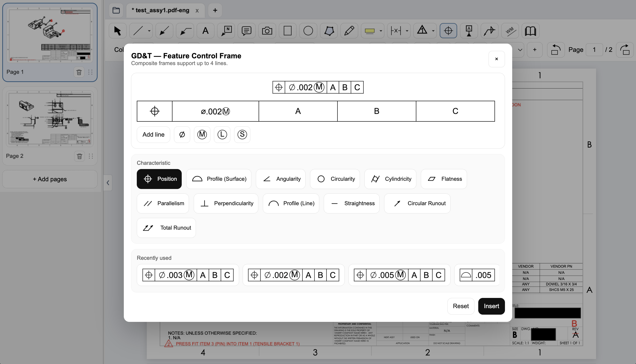The height and width of the screenshot is (364, 636).
Task: Select the arrow pointer tool
Action: click(117, 31)
